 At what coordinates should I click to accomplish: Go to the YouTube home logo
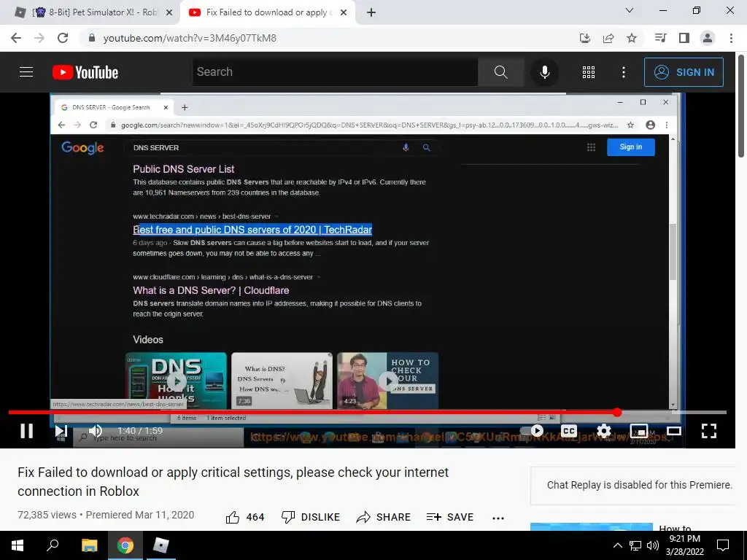coord(85,72)
